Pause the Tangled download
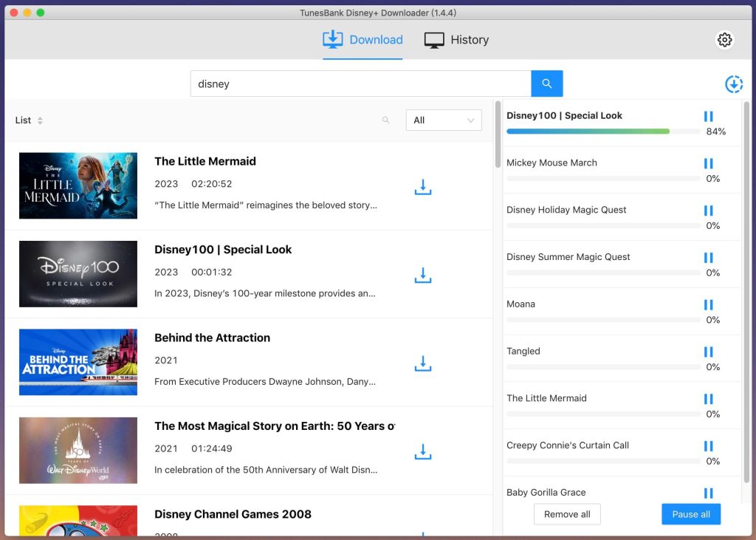Viewport: 756px width, 540px height. point(708,352)
